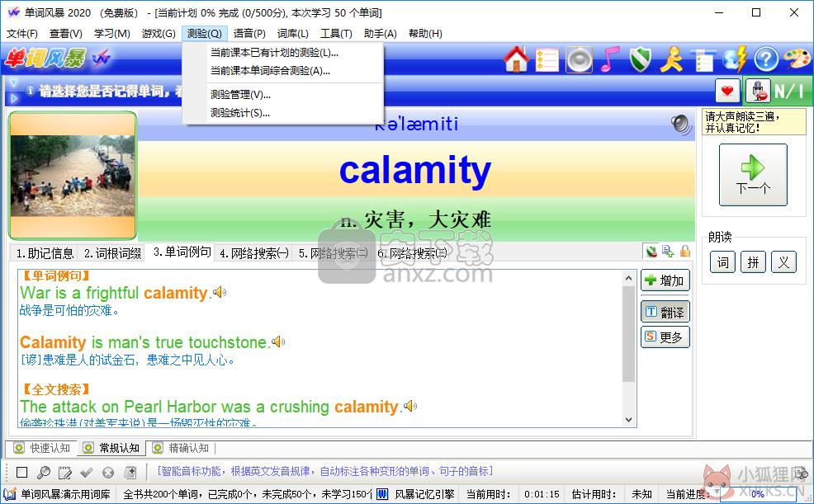The height and width of the screenshot is (504, 814).
Task: Click the 翻译 translate button
Action: [x=665, y=312]
